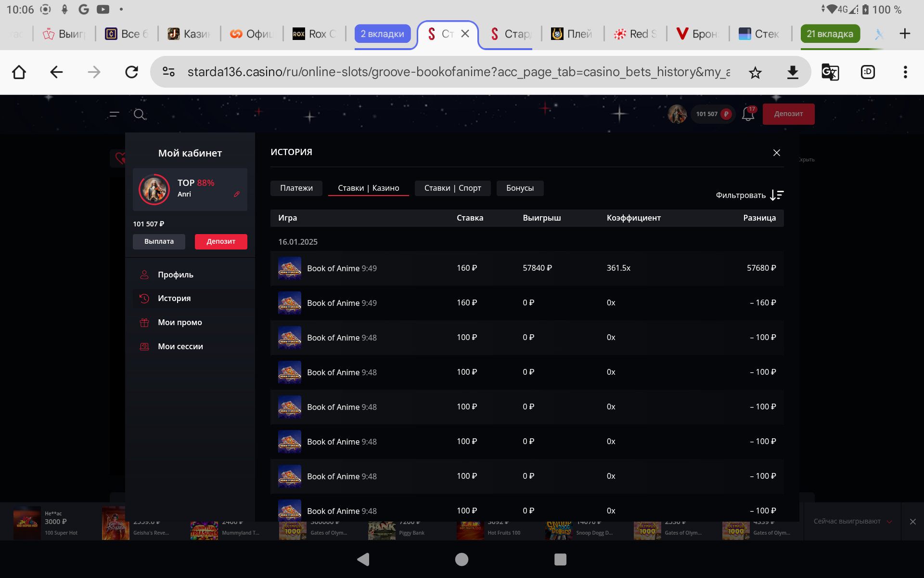Switch to the Бонусы tab

[520, 188]
